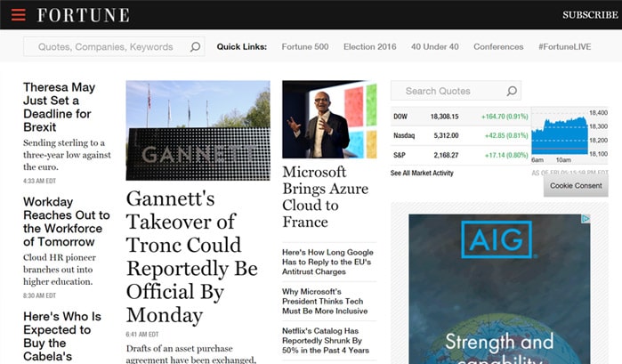Click the Fortune logo

click(83, 15)
